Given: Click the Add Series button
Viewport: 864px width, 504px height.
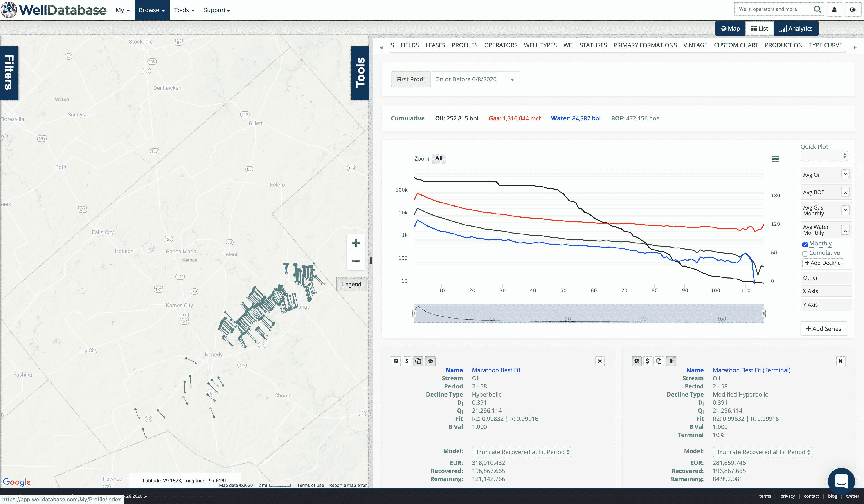Looking at the screenshot, I should [823, 329].
